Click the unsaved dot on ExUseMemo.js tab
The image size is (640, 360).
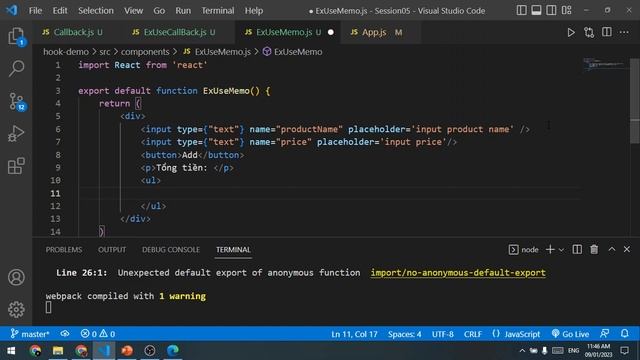331,32
